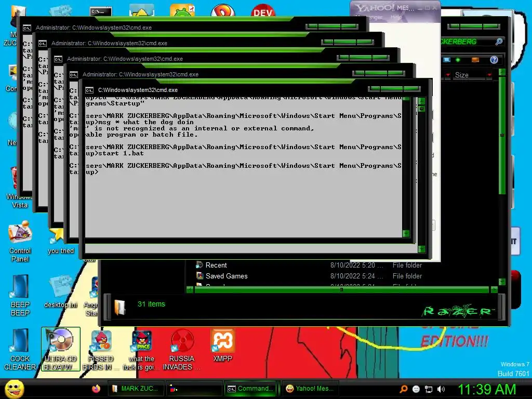Click the Explorer vertical scrollbar thumb

(x=502, y=135)
